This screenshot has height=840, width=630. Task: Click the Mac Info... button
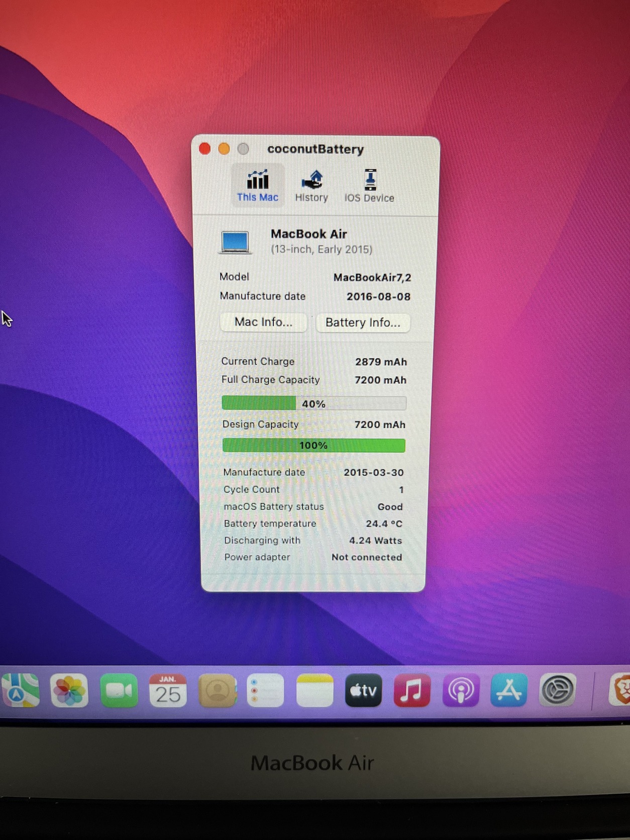[263, 322]
